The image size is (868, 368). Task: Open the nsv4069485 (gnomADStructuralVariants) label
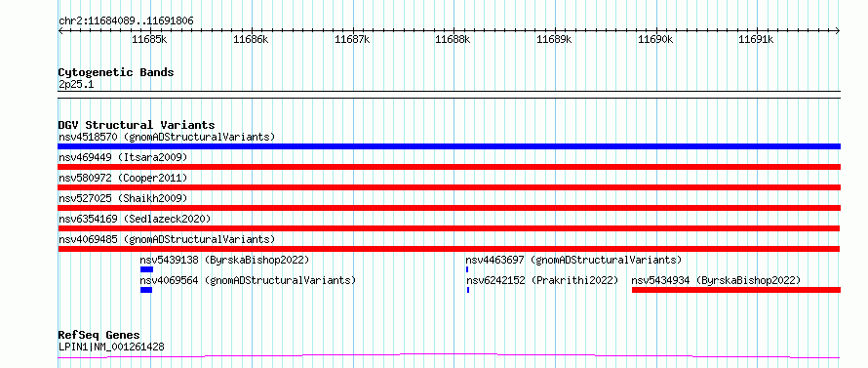click(167, 239)
